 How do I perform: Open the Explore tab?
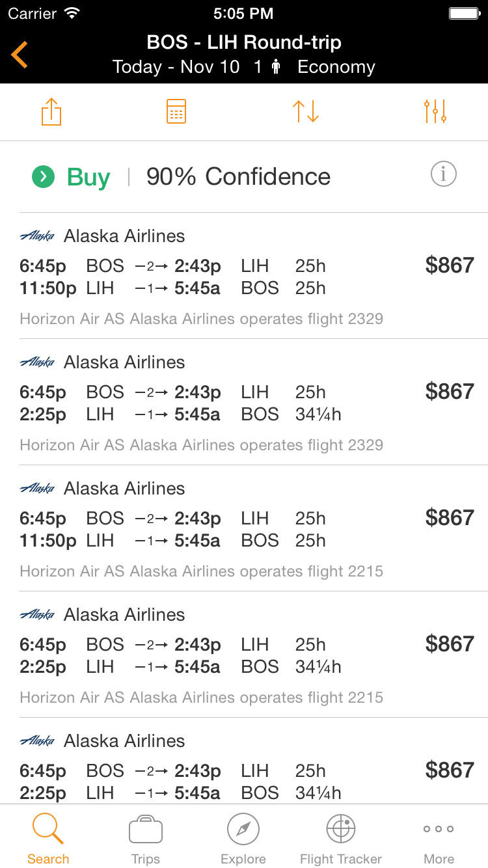click(243, 839)
